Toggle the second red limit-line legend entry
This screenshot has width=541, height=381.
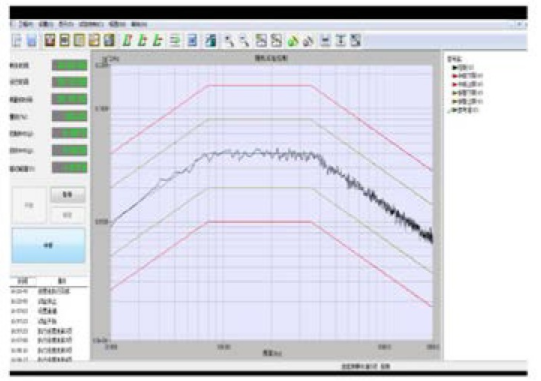[467, 84]
